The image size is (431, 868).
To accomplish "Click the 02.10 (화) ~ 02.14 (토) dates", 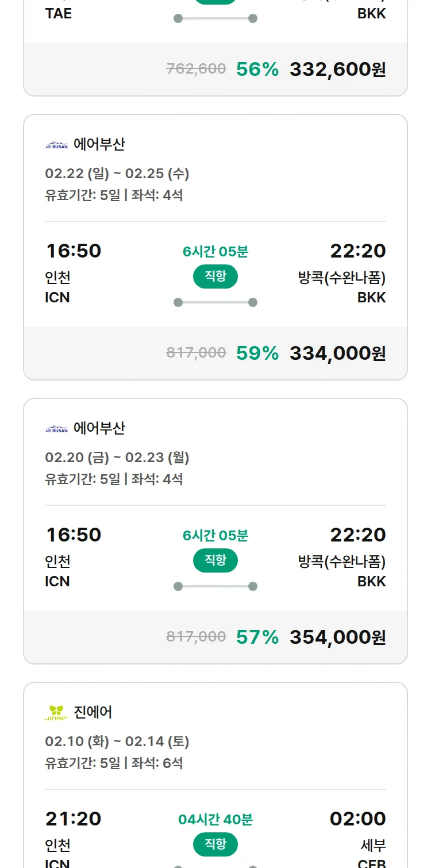I will coord(117,741).
